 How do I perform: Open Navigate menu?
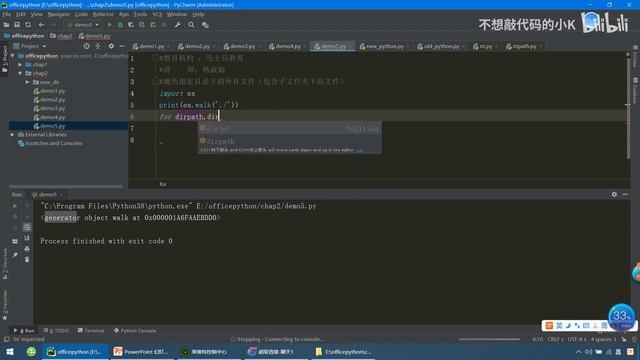click(x=58, y=14)
